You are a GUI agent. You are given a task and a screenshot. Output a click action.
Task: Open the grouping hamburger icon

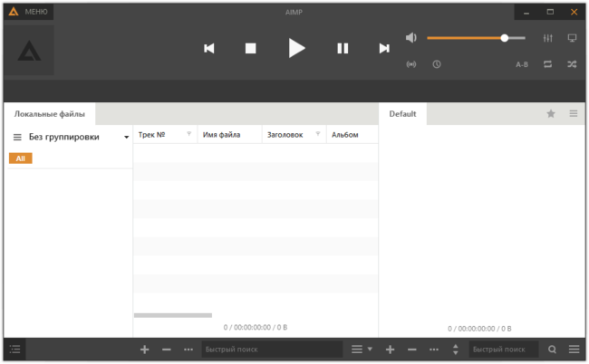(17, 138)
